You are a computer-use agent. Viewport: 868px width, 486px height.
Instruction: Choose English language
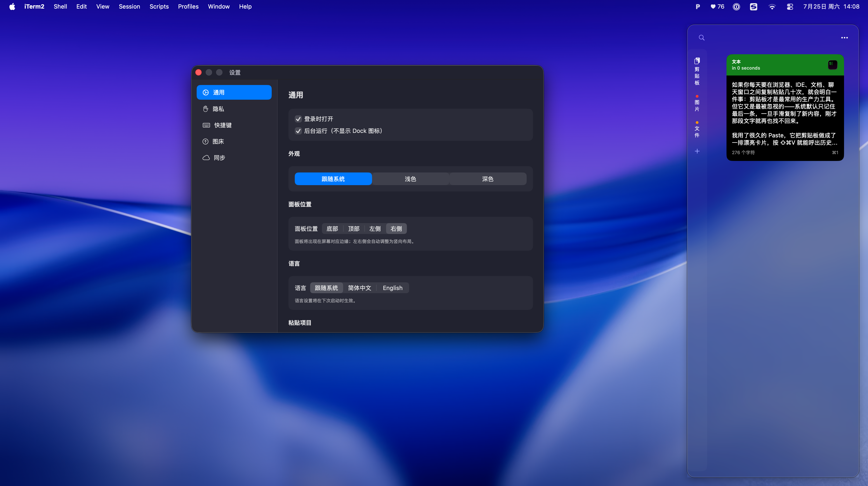tap(393, 288)
